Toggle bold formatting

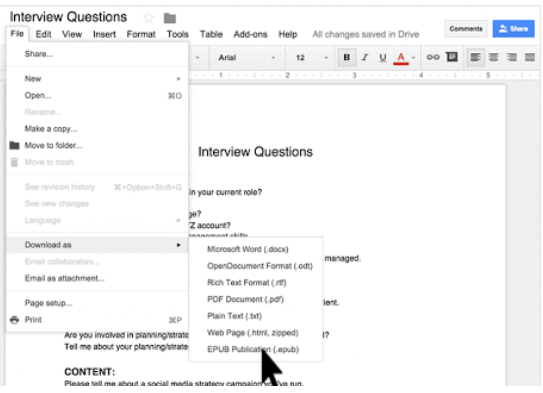(346, 57)
